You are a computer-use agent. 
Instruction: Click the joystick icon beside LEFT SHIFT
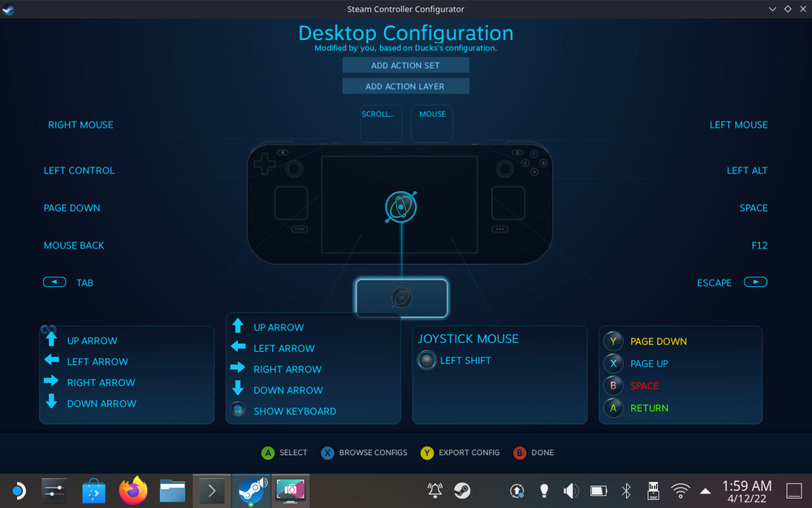point(426,360)
